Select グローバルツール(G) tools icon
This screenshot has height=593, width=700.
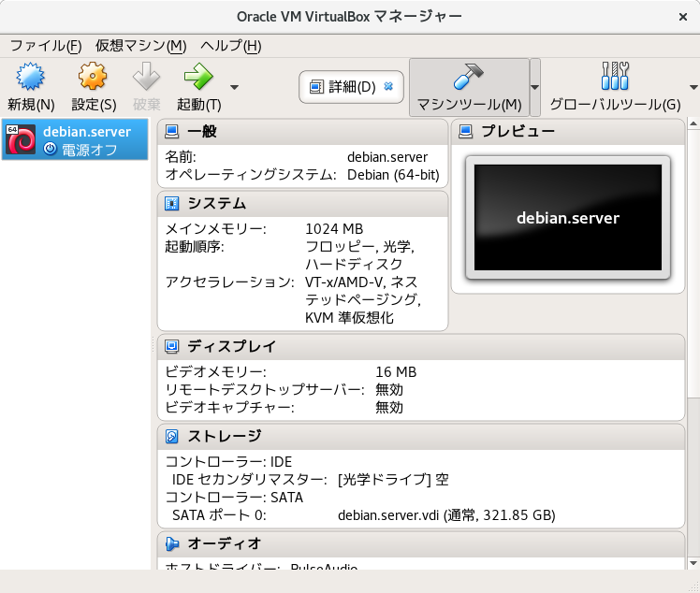(615, 77)
